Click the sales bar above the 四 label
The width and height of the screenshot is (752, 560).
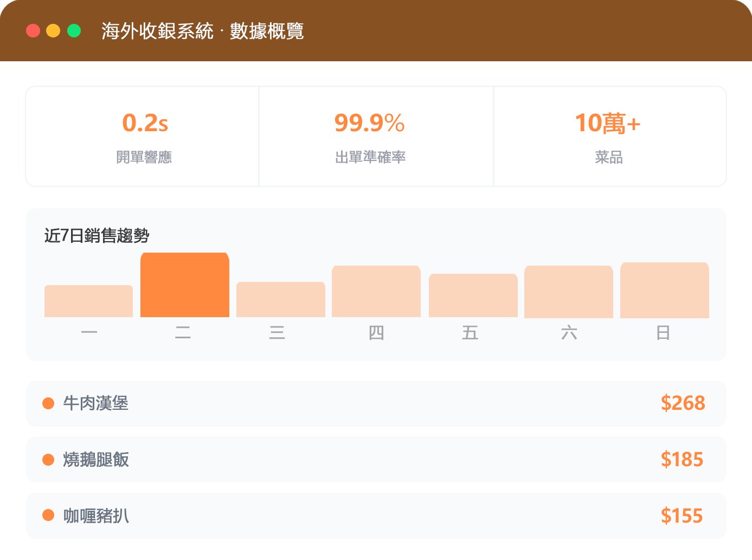376,291
